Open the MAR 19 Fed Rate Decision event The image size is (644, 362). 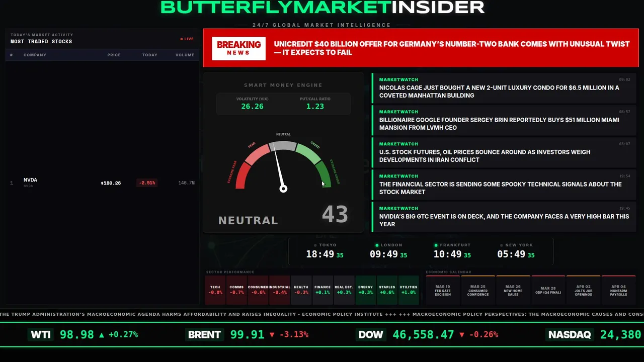[x=443, y=290]
